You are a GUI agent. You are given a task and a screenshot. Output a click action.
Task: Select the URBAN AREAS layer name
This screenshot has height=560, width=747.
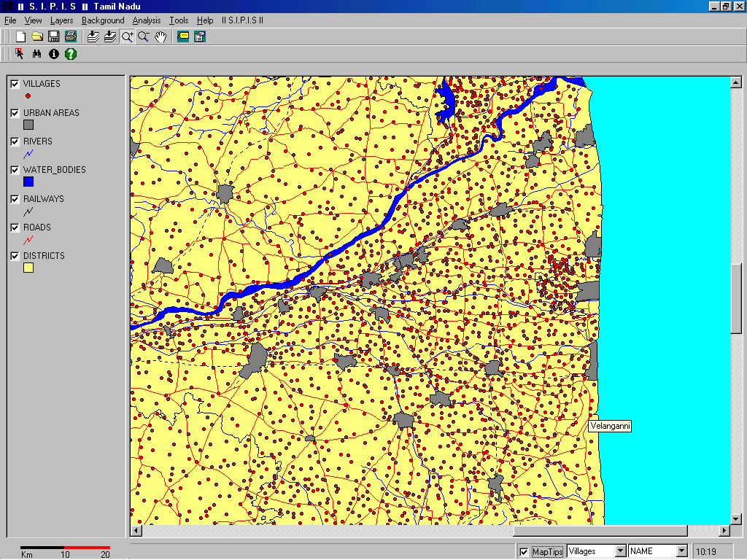[52, 113]
